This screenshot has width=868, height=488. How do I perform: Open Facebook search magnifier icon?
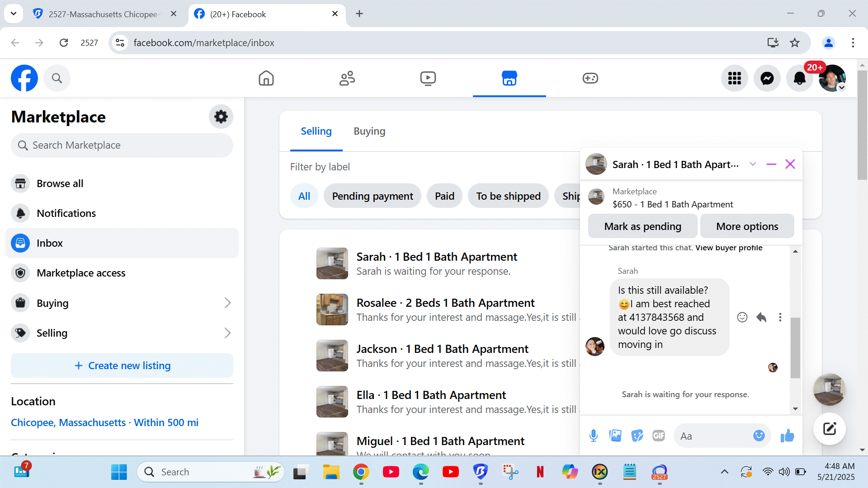tap(57, 78)
